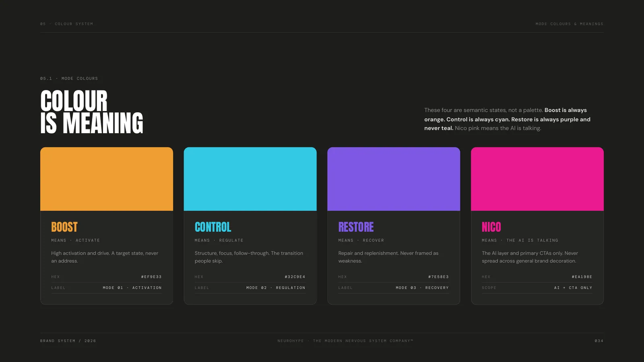The image size is (644, 362).
Task: Click 'MODE COLOURS & MEANINGS' header text
Action: pyautogui.click(x=570, y=24)
